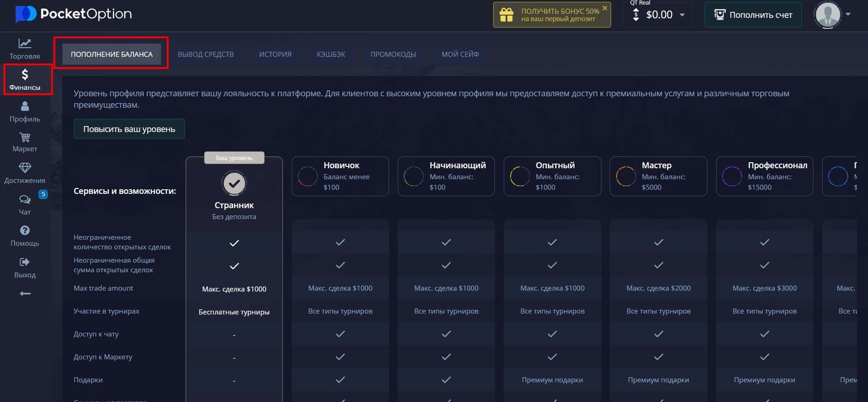Open the profile avatar dropdown arrow
The image size is (868, 402).
coord(848,14)
